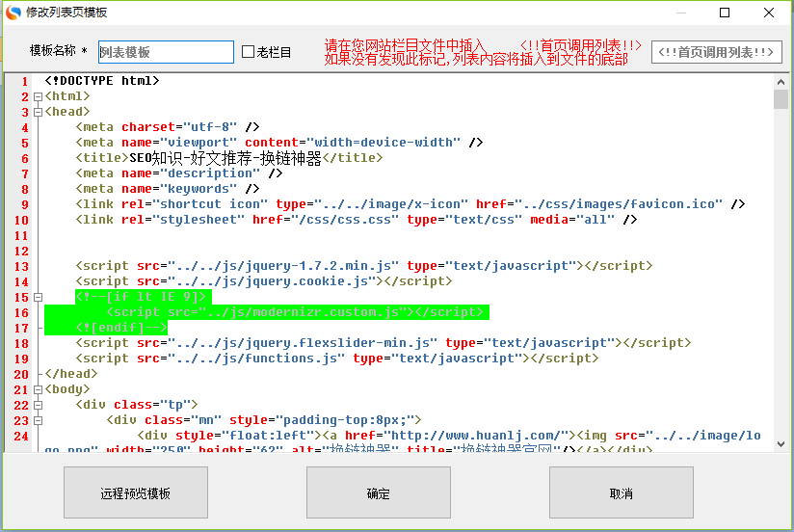Click the vertical scrollbar thumb
This screenshot has height=532, width=794.
[x=781, y=99]
